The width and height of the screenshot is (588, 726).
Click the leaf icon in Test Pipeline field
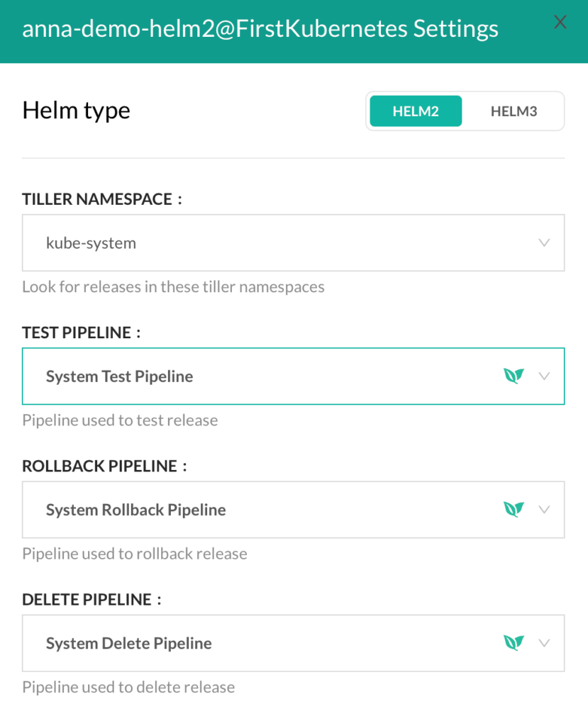point(514,376)
